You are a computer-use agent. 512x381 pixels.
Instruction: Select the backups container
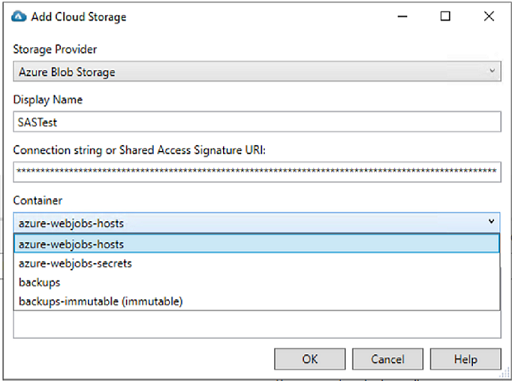tap(257, 282)
